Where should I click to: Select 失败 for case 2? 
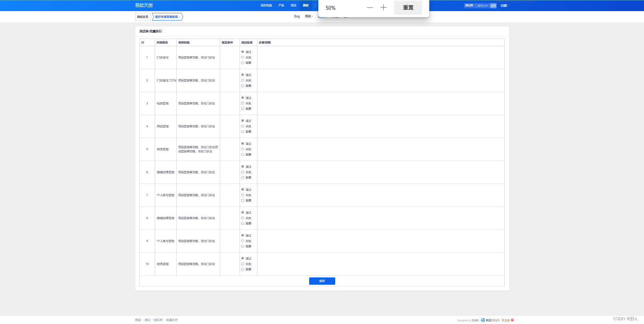coord(243,80)
